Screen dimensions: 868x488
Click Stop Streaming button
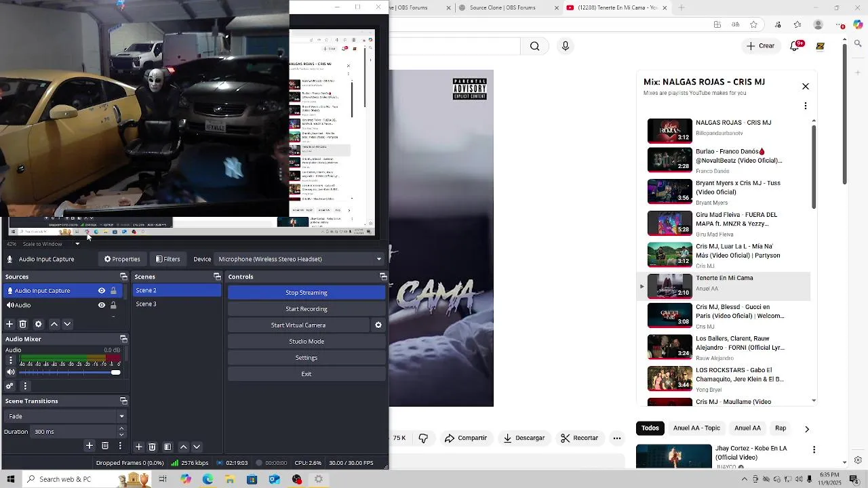(x=307, y=293)
